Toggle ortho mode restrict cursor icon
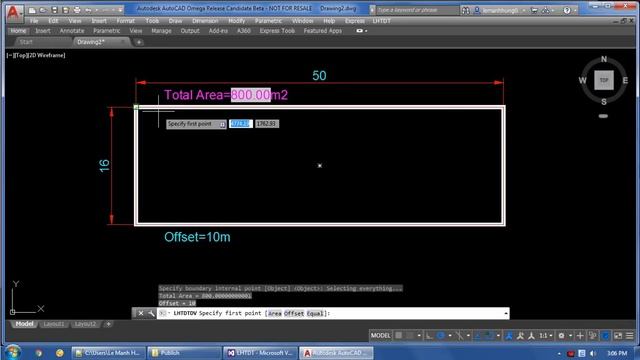 tap(429, 336)
